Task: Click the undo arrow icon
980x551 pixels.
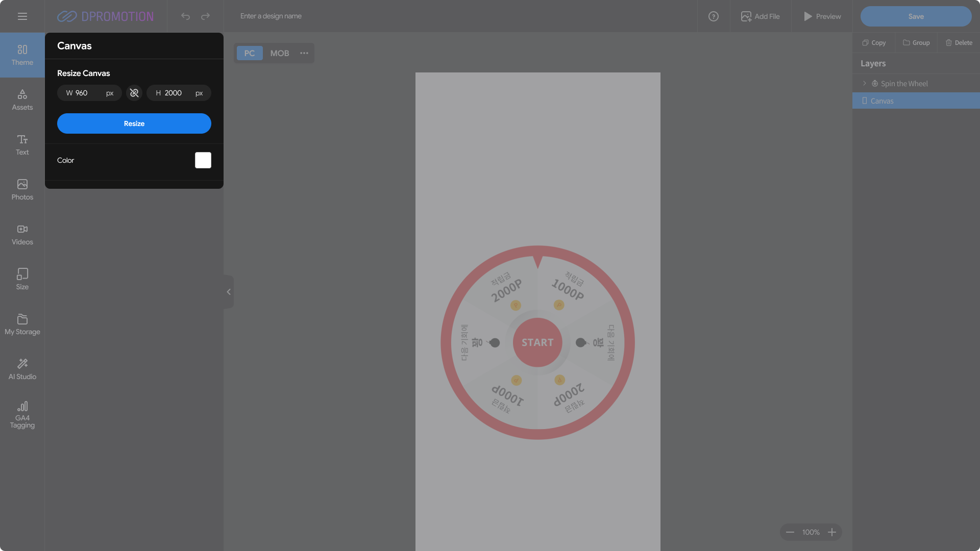Action: [185, 16]
